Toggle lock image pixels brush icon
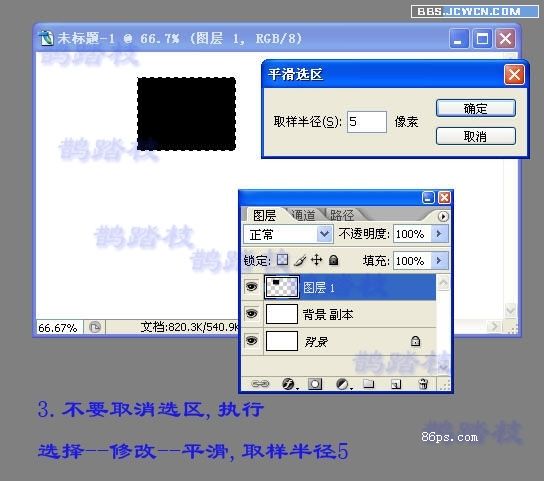This screenshot has width=544, height=481. pos(300,260)
